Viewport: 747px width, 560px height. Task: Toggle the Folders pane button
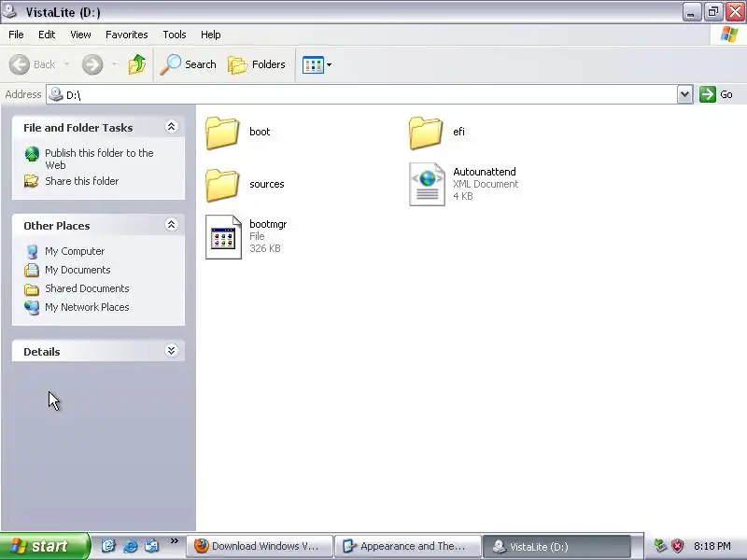click(x=256, y=64)
